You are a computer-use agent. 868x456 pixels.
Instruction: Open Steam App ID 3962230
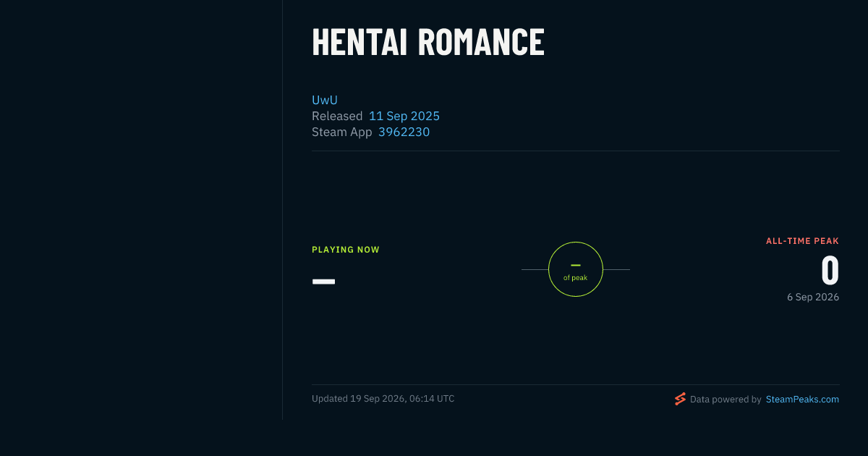tap(404, 132)
